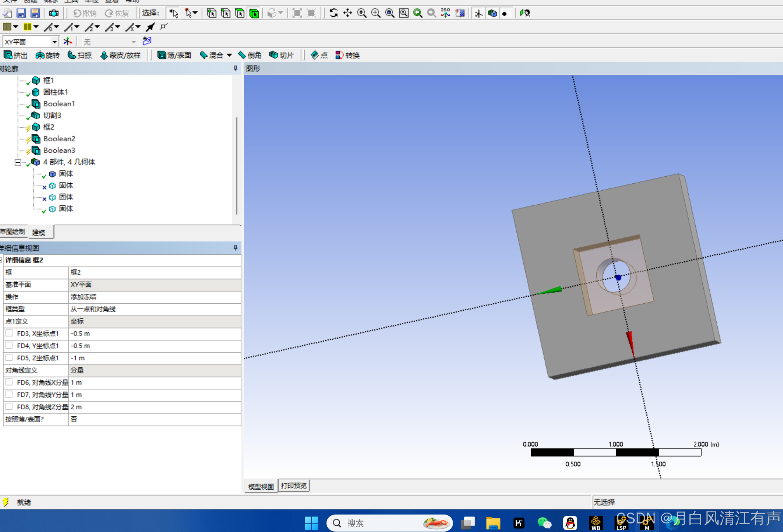
Task: Open the 倒角 (Chamfer) tool
Action: 250,55
